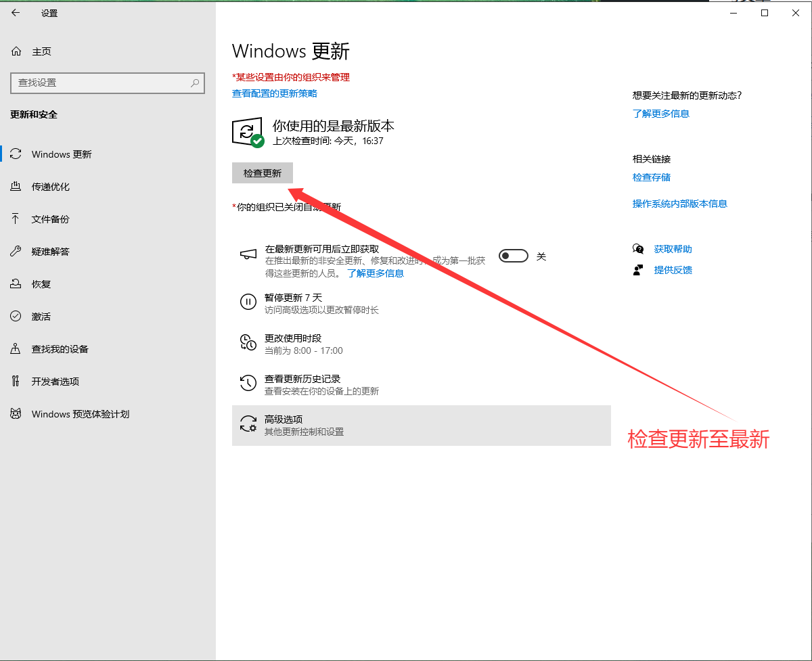Image resolution: width=812 pixels, height=661 pixels.
Task: Go to Windows Insider Program (预览体验计划)
Action: (x=80, y=414)
